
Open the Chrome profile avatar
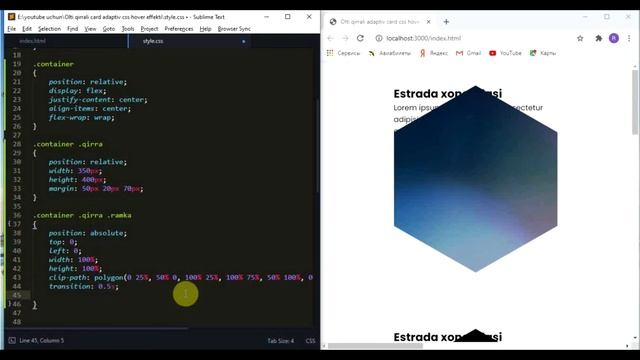pyautogui.click(x=613, y=38)
